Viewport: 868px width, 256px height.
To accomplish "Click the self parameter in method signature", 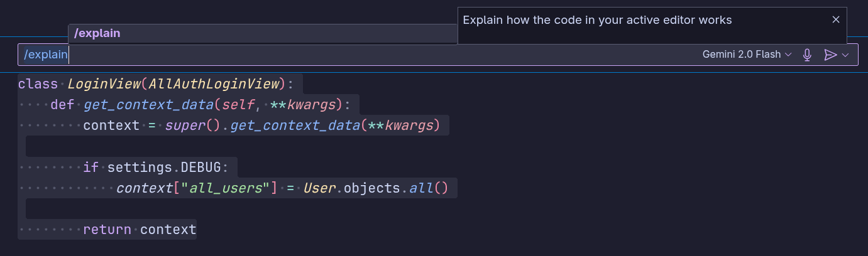I will tap(238, 104).
